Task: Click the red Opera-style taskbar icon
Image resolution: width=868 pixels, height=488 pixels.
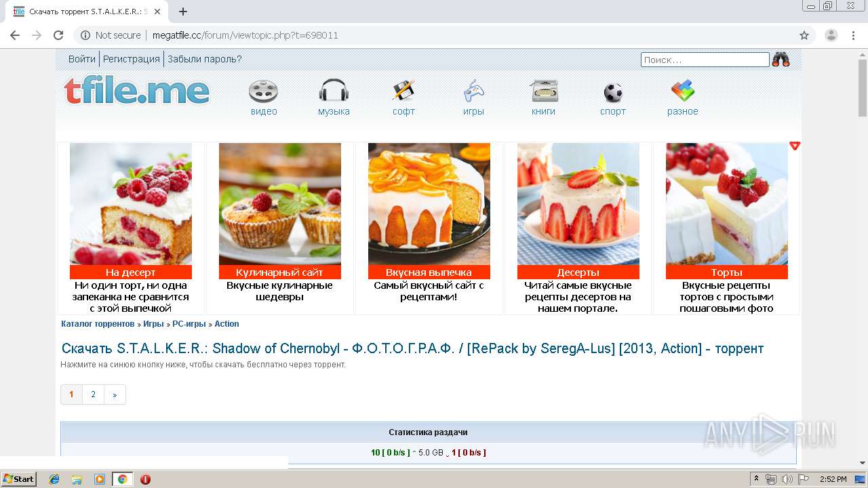Action: point(145,479)
